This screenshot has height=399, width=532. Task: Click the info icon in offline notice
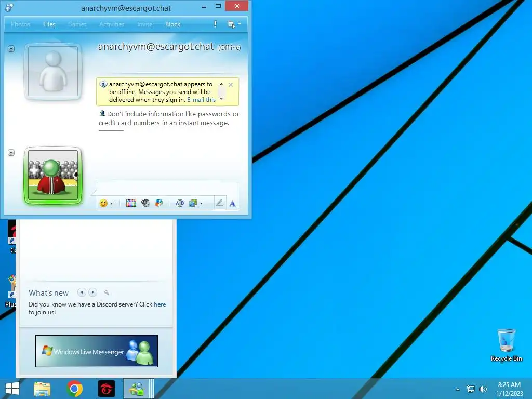(103, 84)
